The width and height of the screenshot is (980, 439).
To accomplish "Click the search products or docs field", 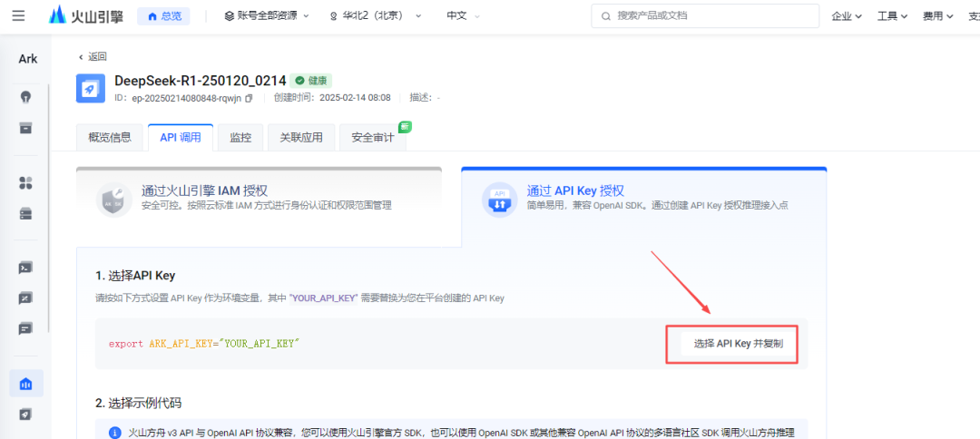I will [x=705, y=15].
